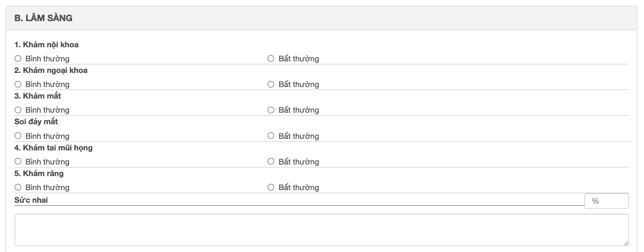This screenshot has width=644, height=252.
Task: Mark Khám mắt as Bất thường
Action: tap(271, 110)
